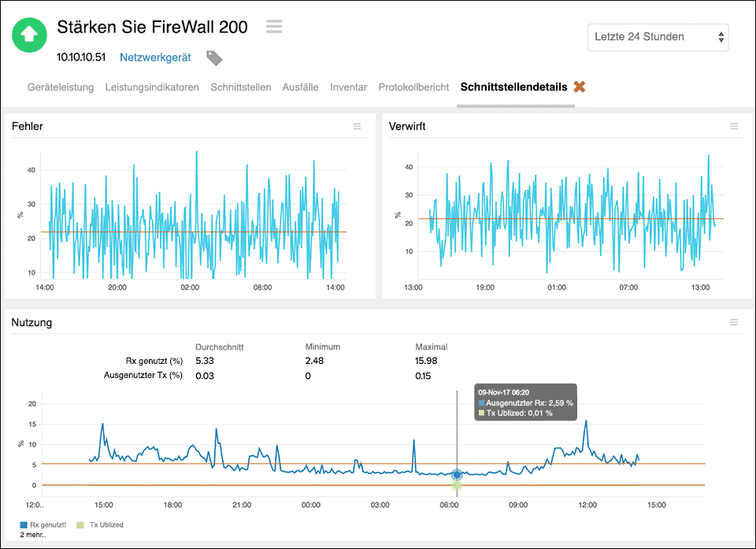Open the Nutzung chart options menu
The height and width of the screenshot is (549, 756).
(733, 321)
